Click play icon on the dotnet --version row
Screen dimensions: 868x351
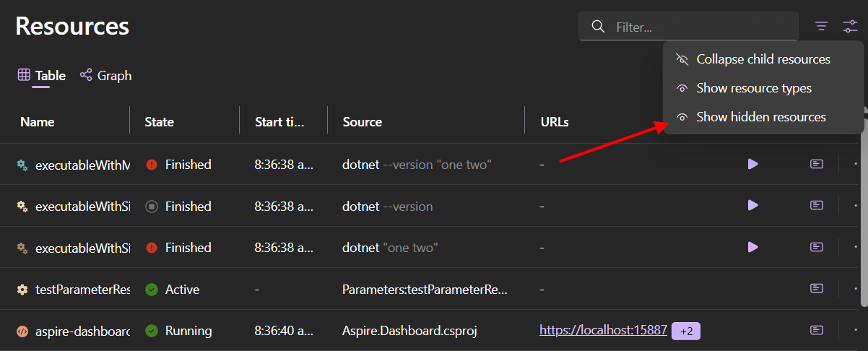[752, 206]
